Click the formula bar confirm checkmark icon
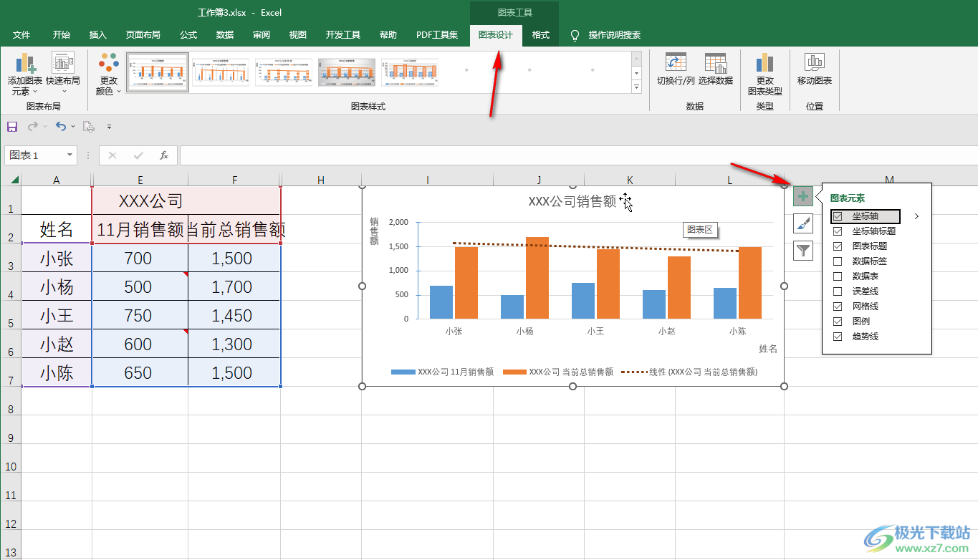 (138, 155)
